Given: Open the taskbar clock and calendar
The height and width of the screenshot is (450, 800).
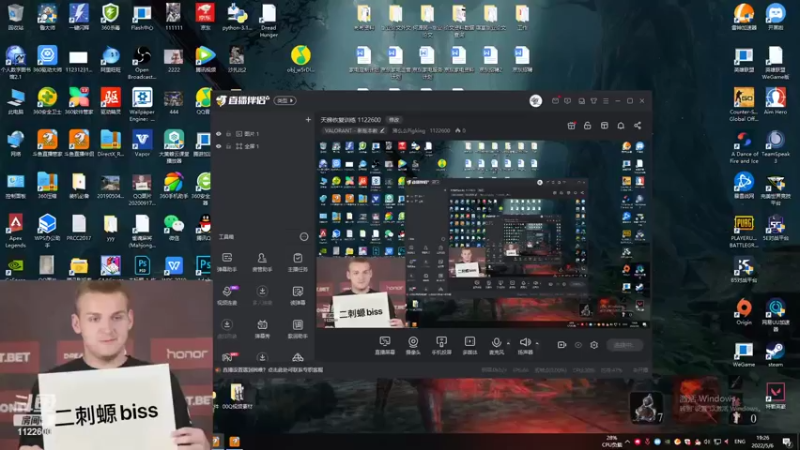Looking at the screenshot, I should pyautogui.click(x=763, y=442).
